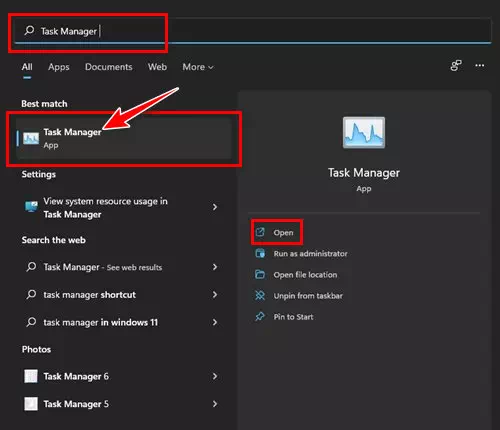Switch to the Documents tab
The image size is (500, 430).
[109, 67]
